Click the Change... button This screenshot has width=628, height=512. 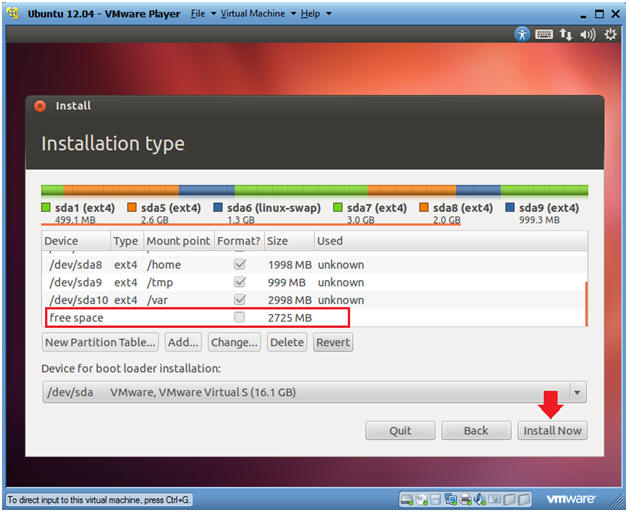click(234, 343)
